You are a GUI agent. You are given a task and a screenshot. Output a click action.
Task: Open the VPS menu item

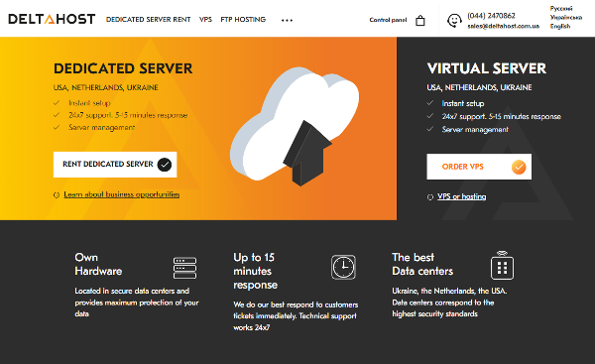(205, 20)
